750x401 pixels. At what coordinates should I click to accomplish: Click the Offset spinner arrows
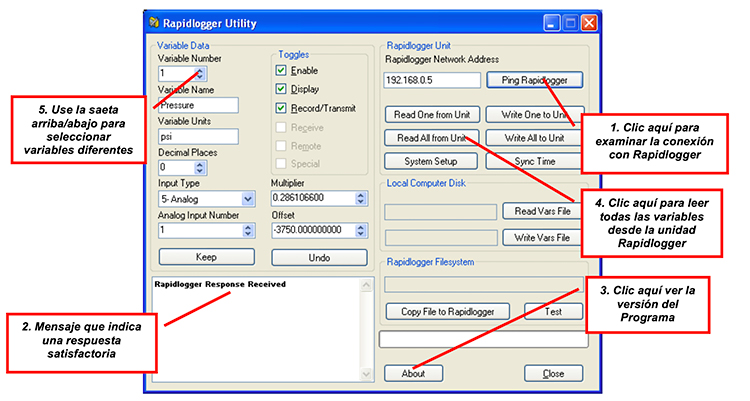[x=361, y=230]
